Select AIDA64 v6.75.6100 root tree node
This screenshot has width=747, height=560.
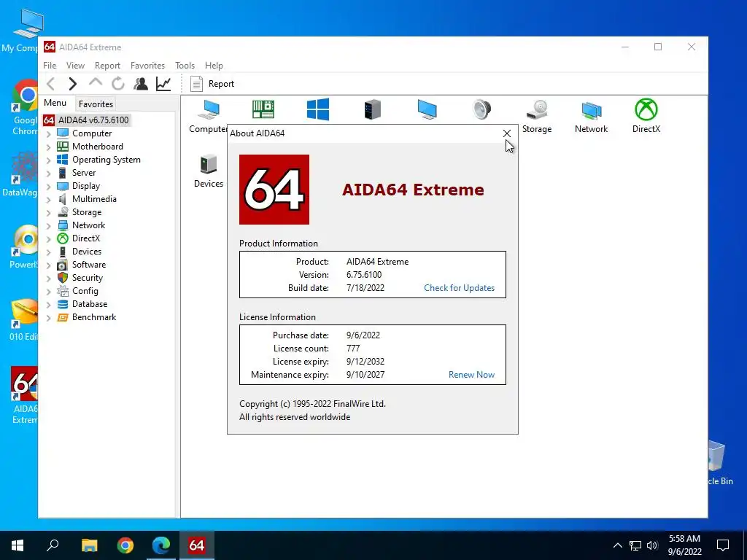[86, 120]
